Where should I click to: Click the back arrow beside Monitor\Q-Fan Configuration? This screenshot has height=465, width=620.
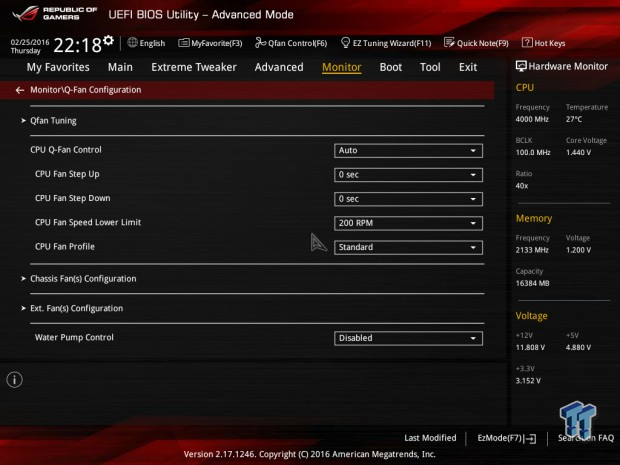point(20,90)
